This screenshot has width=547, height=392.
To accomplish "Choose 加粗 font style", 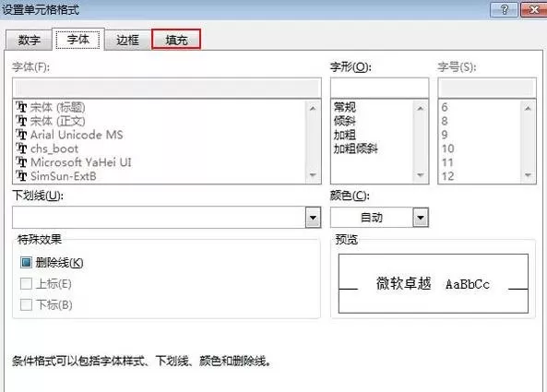I will tap(345, 135).
